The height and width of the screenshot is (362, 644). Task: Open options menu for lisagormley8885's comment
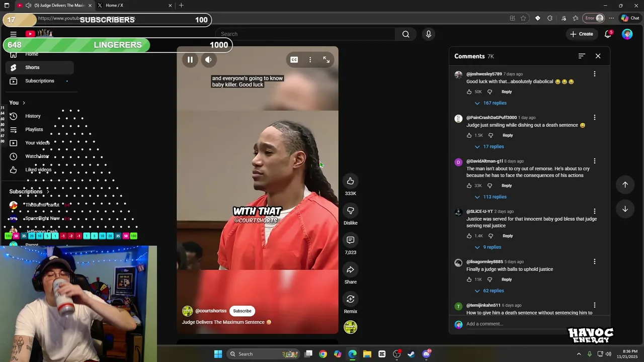595,262
